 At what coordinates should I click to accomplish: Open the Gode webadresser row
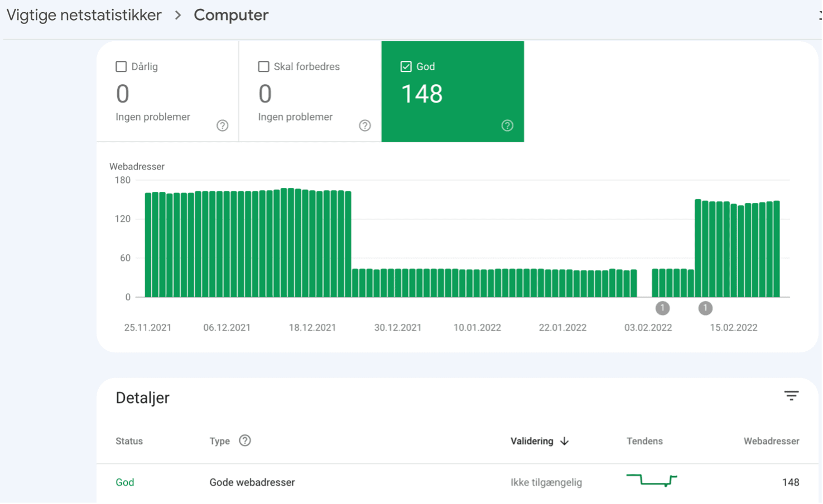458,482
